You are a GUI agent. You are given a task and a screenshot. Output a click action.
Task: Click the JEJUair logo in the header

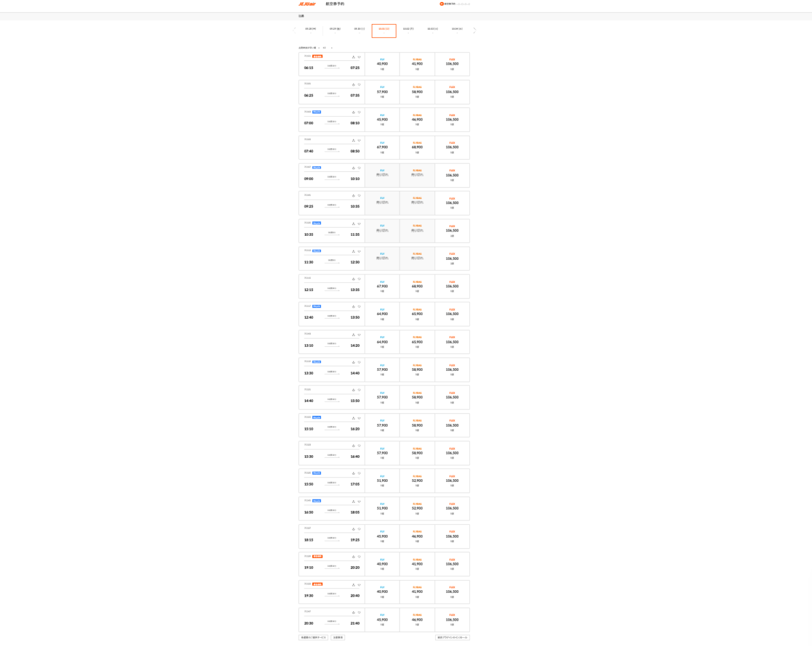307,4
